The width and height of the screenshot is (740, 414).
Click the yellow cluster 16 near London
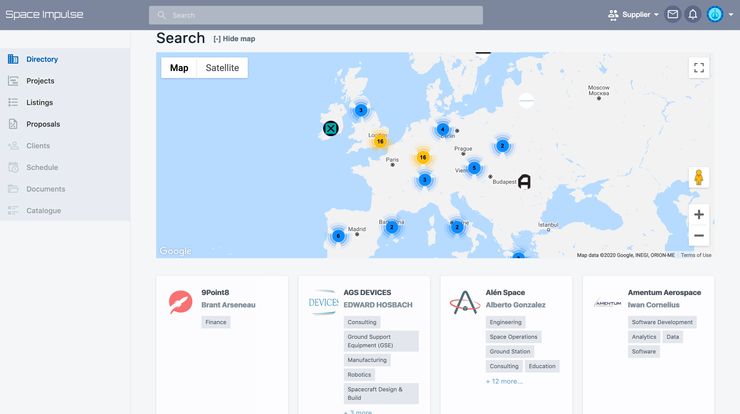pos(380,141)
